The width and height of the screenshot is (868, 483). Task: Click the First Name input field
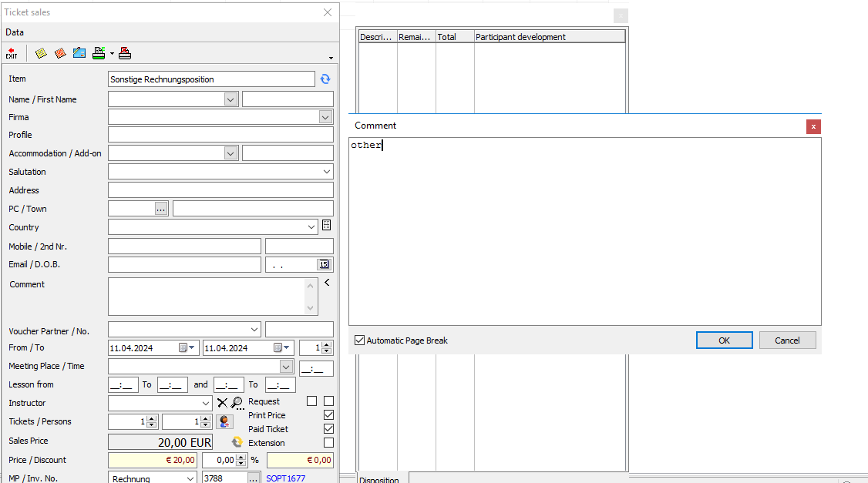click(x=288, y=99)
